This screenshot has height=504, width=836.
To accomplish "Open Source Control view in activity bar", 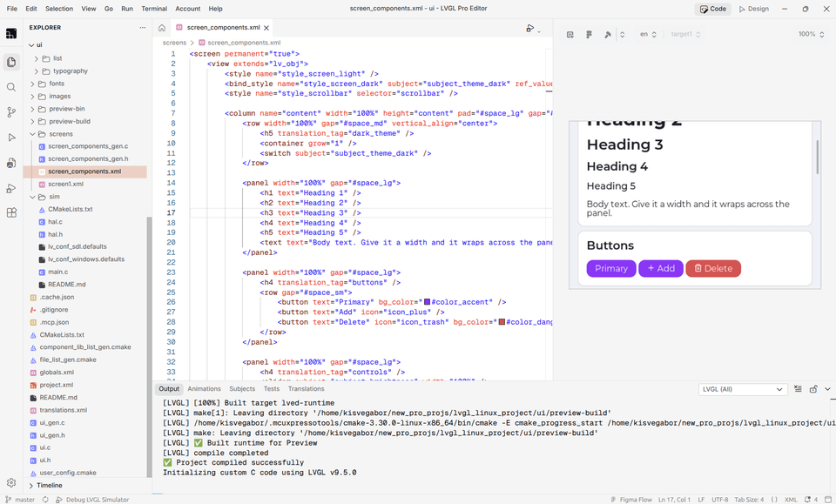I will [x=11, y=112].
